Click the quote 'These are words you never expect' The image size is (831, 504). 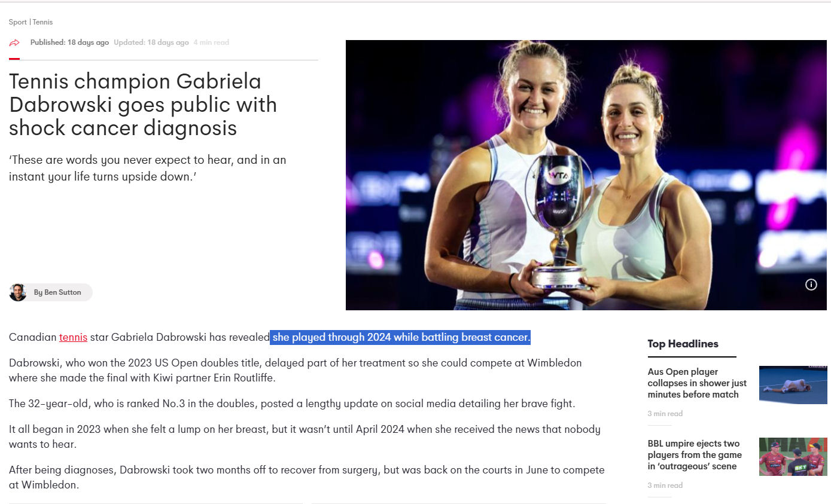147,169
